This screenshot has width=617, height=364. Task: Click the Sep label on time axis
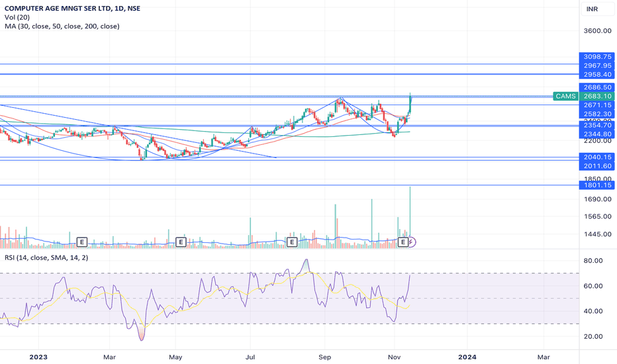[324, 357]
